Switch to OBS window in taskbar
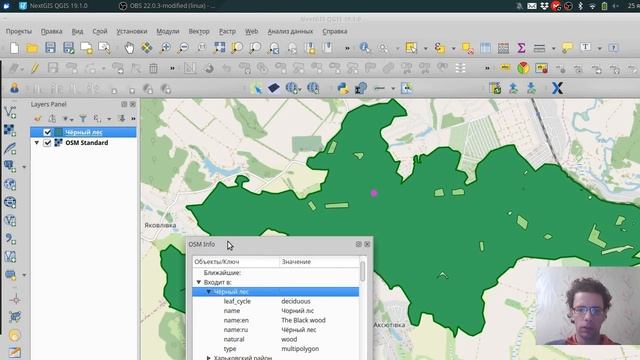Screen dimensions: 640x360 click(x=167, y=6)
